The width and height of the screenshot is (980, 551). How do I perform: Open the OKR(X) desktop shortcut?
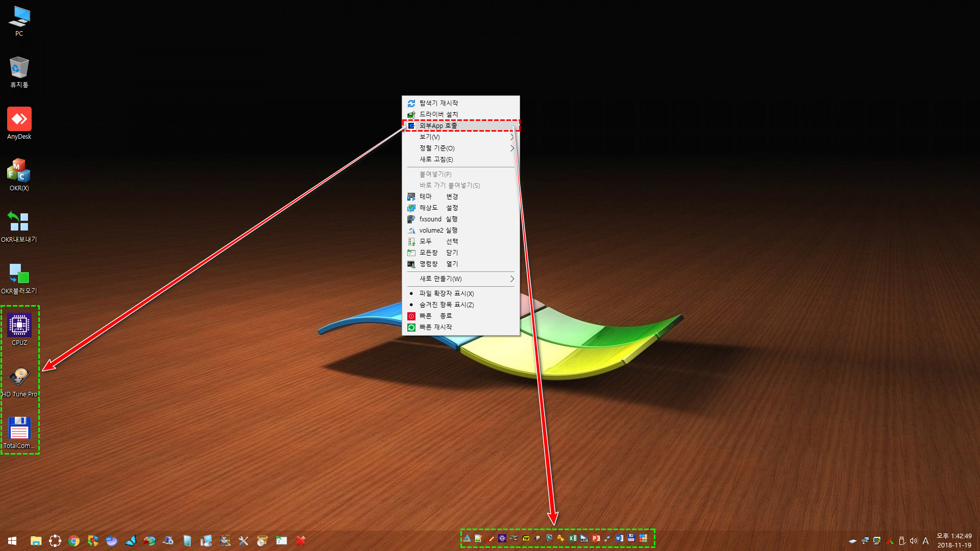pos(19,175)
